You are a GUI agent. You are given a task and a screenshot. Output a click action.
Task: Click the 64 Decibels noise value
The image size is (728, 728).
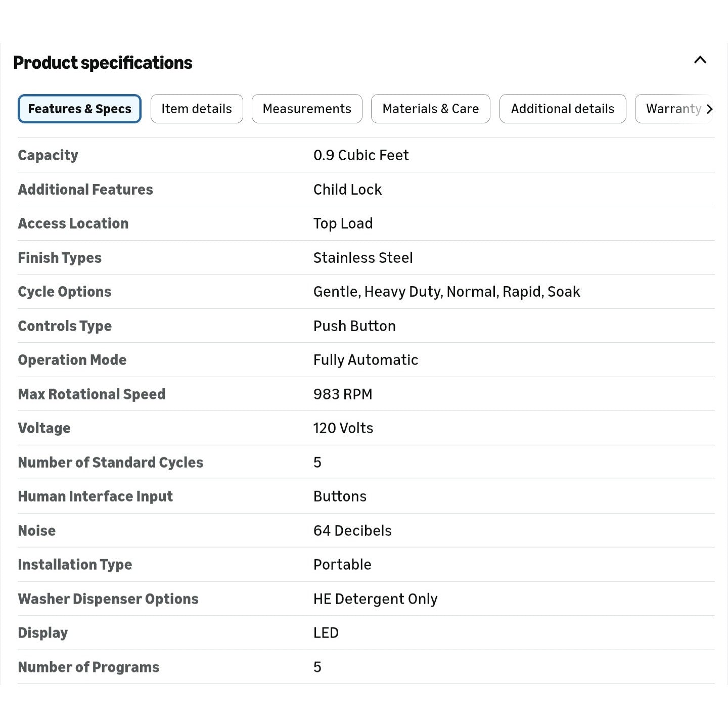click(x=352, y=531)
